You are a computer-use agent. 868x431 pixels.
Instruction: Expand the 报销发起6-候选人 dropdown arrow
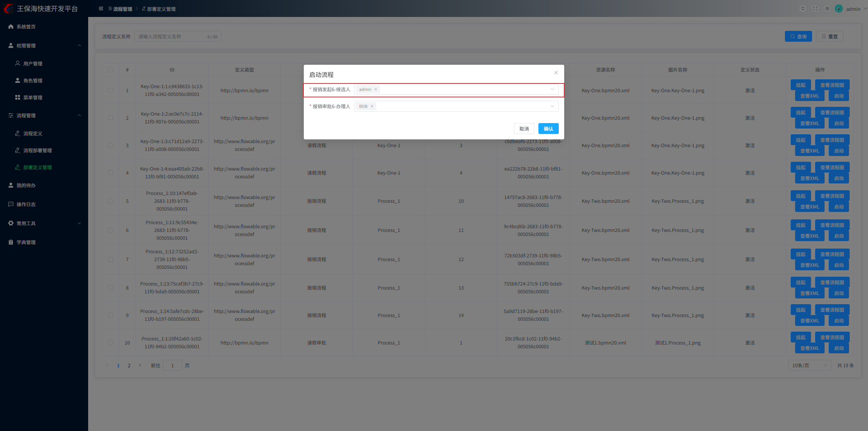[x=552, y=90]
